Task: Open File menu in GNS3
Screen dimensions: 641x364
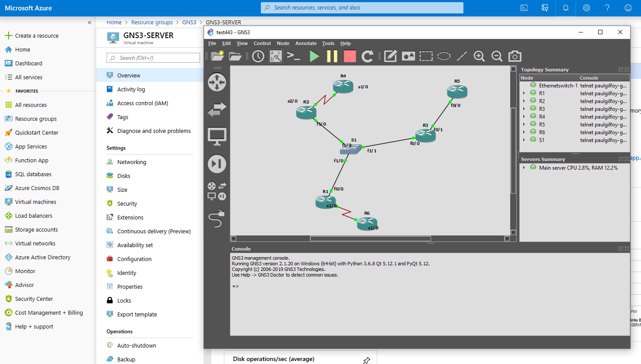Action: (212, 43)
